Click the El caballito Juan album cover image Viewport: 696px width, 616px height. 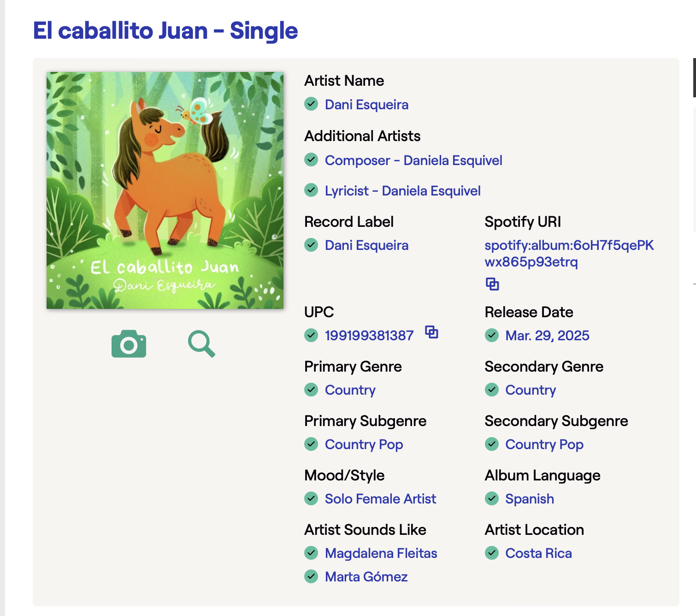[165, 190]
